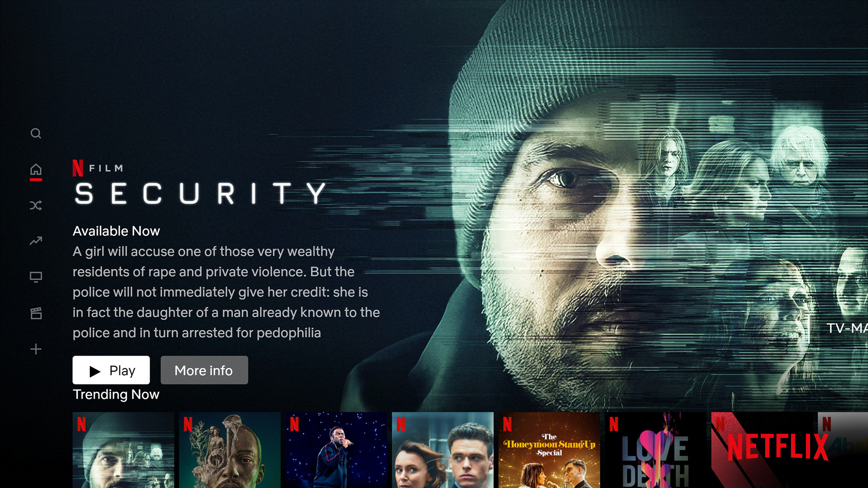Image resolution: width=868 pixels, height=488 pixels.
Task: Open the search icon in sidebar
Action: click(36, 133)
